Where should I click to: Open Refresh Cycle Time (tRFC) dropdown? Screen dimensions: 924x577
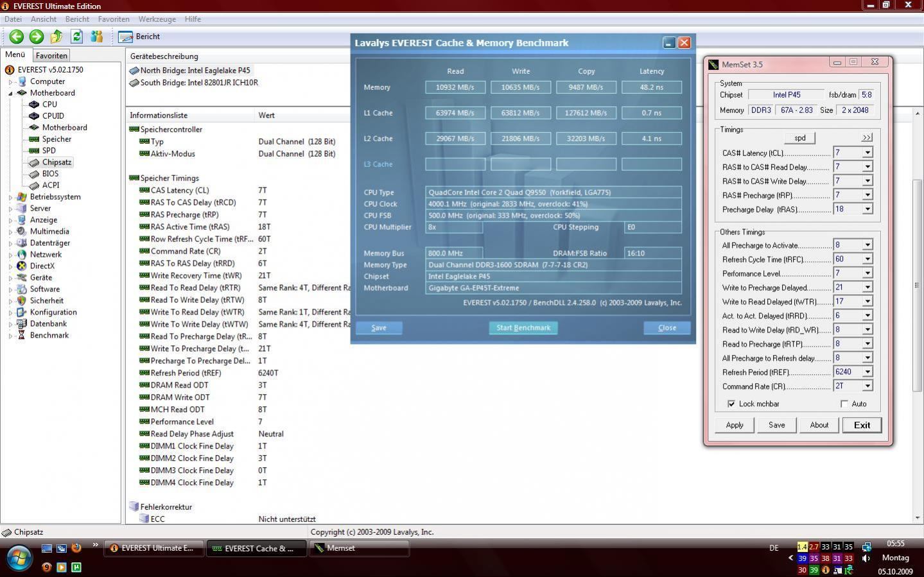[867, 259]
